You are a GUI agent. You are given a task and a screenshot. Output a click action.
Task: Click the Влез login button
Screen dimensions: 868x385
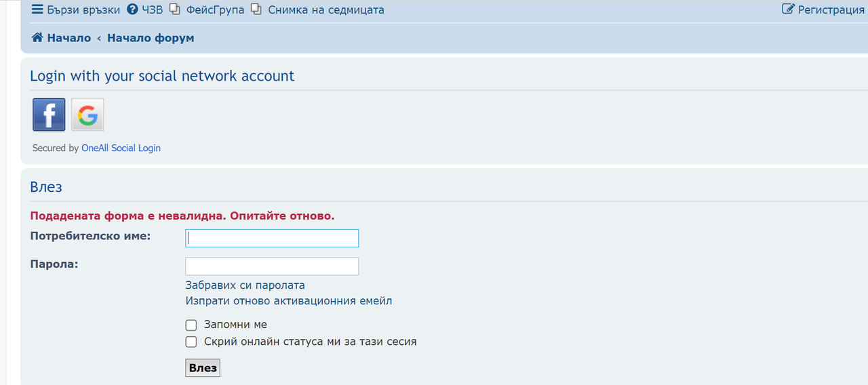[x=203, y=368]
